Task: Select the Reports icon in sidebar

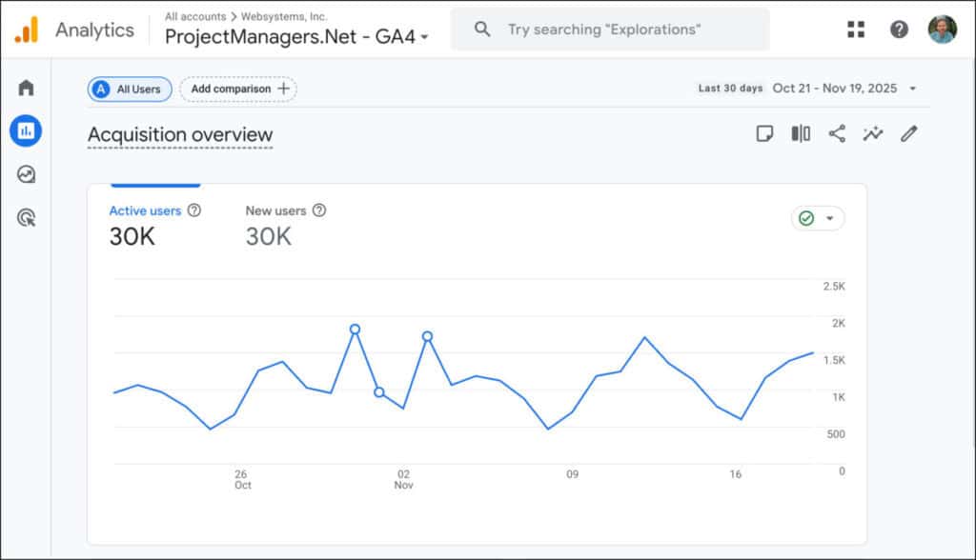Action: [x=26, y=130]
